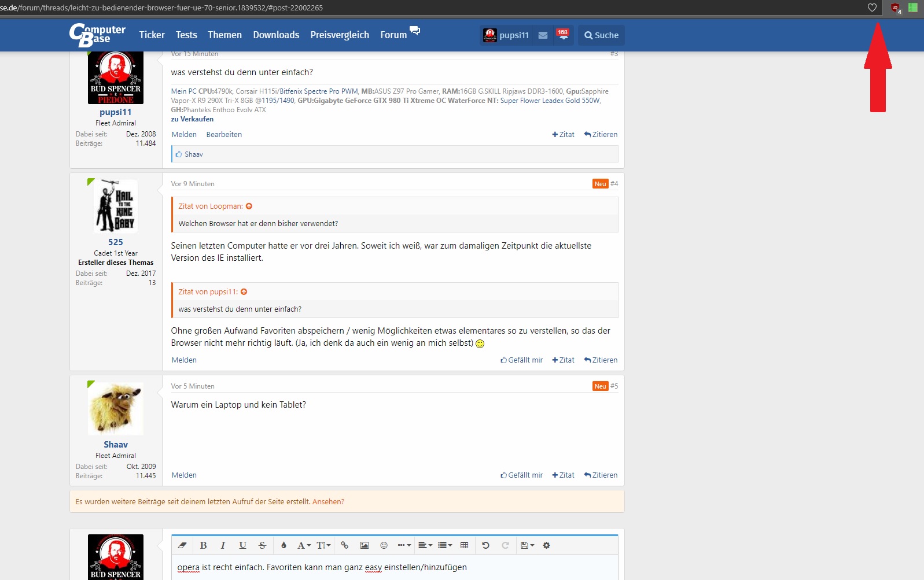
Task: Click Zitieren on Shaav's post
Action: point(601,475)
